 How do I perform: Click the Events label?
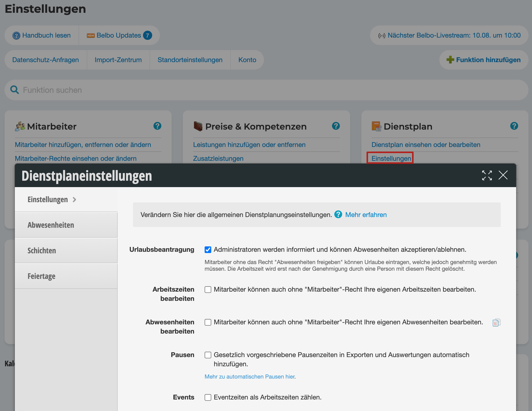pyautogui.click(x=184, y=397)
